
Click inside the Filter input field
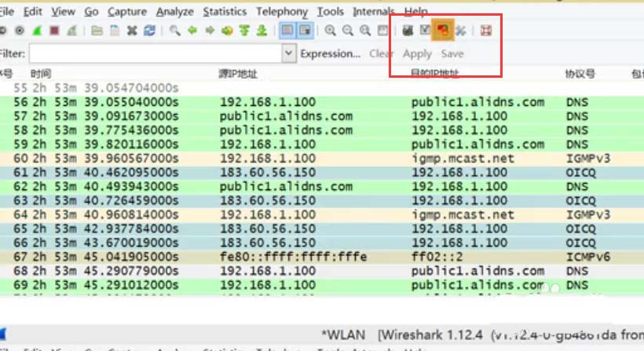click(x=156, y=53)
